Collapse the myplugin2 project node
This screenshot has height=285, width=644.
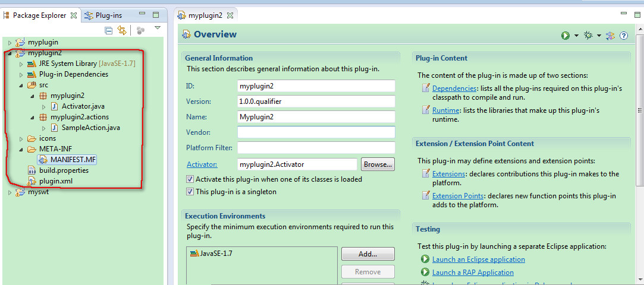coord(10,53)
